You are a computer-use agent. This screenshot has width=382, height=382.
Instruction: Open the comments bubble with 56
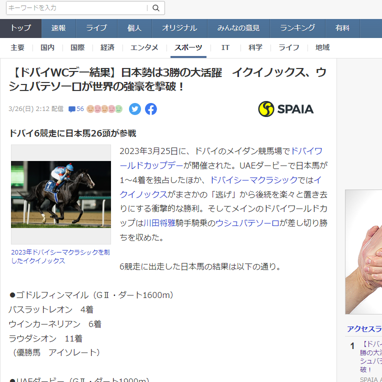pyautogui.click(x=76, y=109)
